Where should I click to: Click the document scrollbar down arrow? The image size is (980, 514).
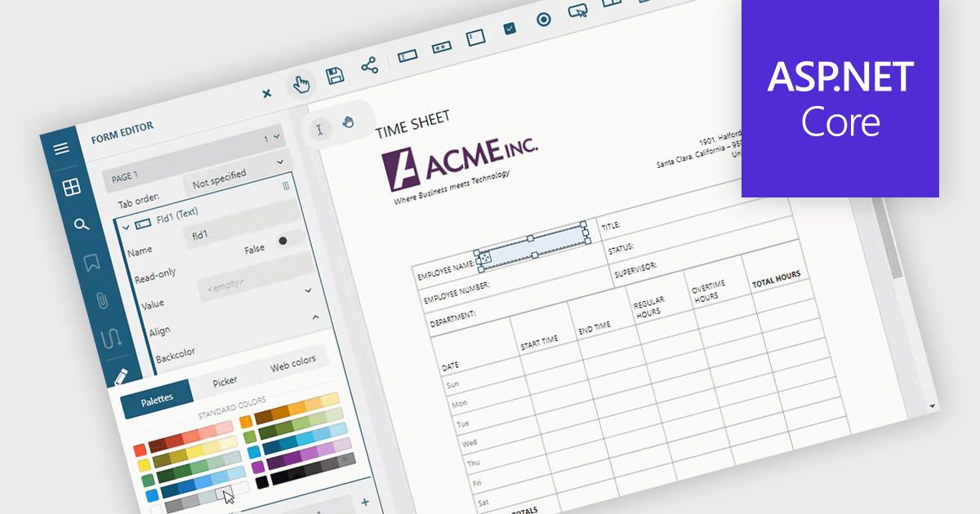point(933,405)
